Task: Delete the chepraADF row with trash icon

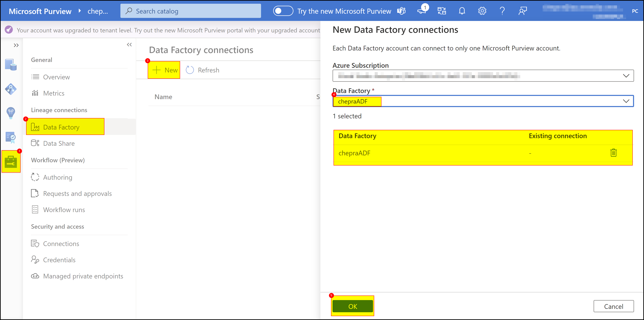Action: click(x=613, y=153)
